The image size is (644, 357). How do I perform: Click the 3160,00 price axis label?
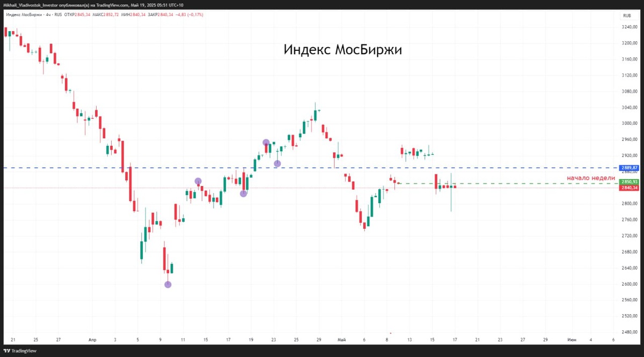click(628, 59)
